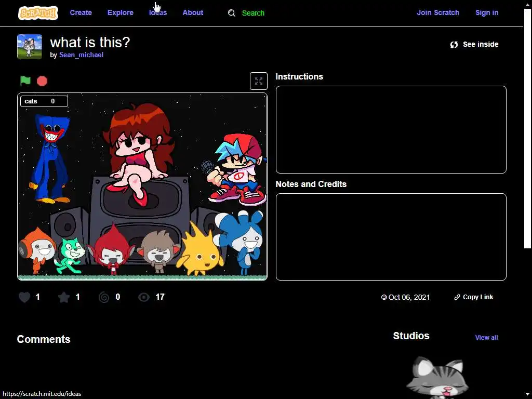Click the page vertical scrollbar
This screenshot has width=532, height=399.
tap(527, 129)
